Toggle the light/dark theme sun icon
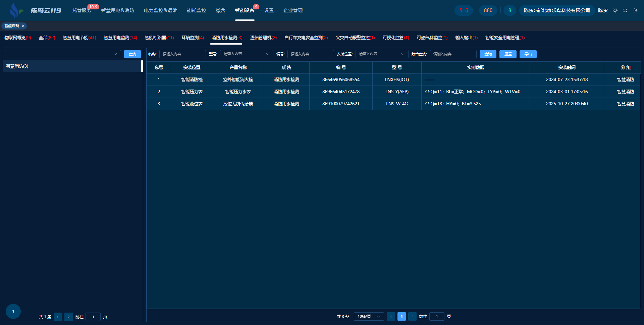The width and height of the screenshot is (644, 325). 615,10
